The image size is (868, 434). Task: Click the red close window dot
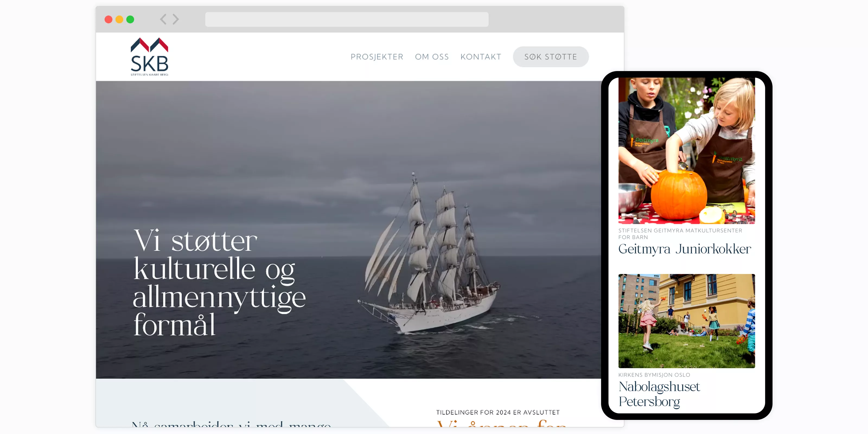pos(108,20)
